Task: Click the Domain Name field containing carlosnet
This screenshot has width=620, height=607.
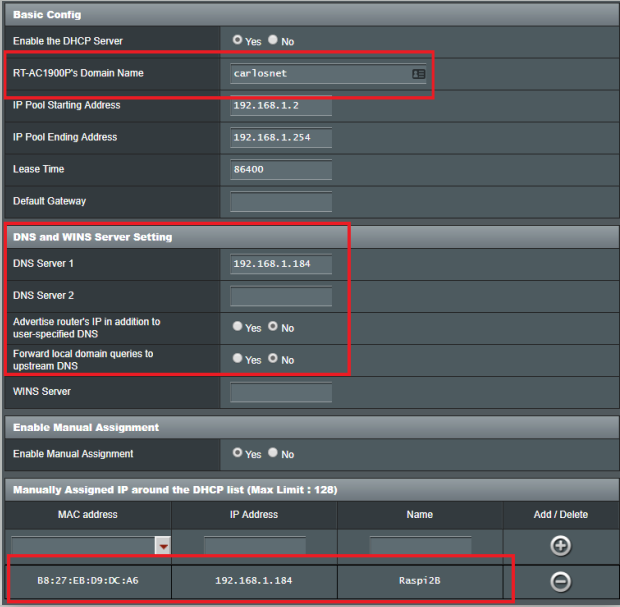Action: point(328,74)
